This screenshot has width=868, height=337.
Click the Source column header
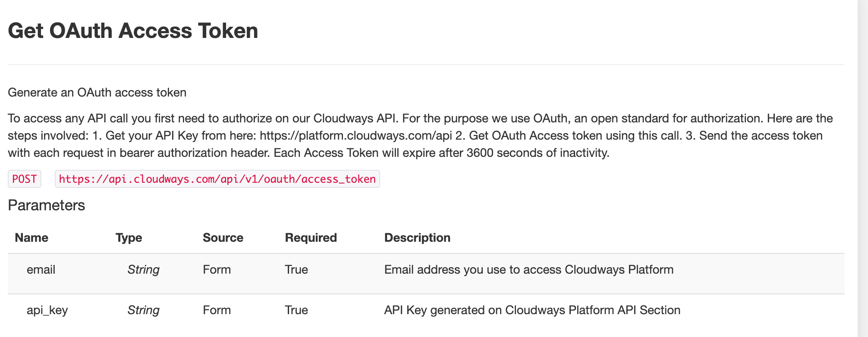pyautogui.click(x=223, y=238)
